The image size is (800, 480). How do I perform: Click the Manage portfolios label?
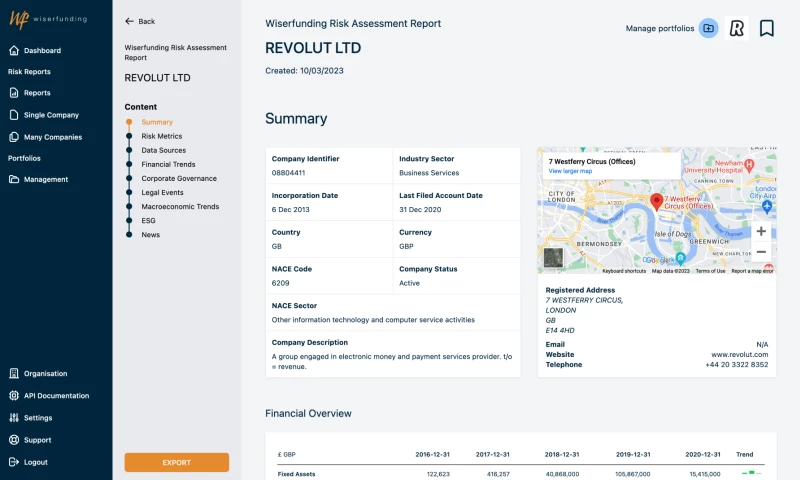tap(660, 28)
